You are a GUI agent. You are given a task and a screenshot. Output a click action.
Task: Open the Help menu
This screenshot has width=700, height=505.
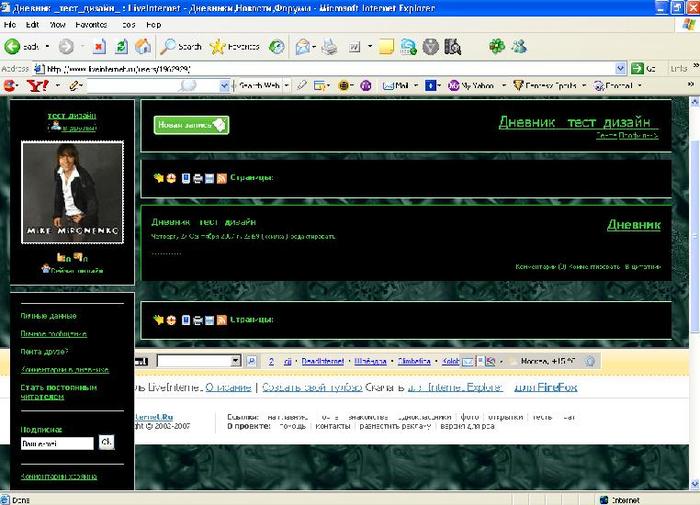point(154,25)
